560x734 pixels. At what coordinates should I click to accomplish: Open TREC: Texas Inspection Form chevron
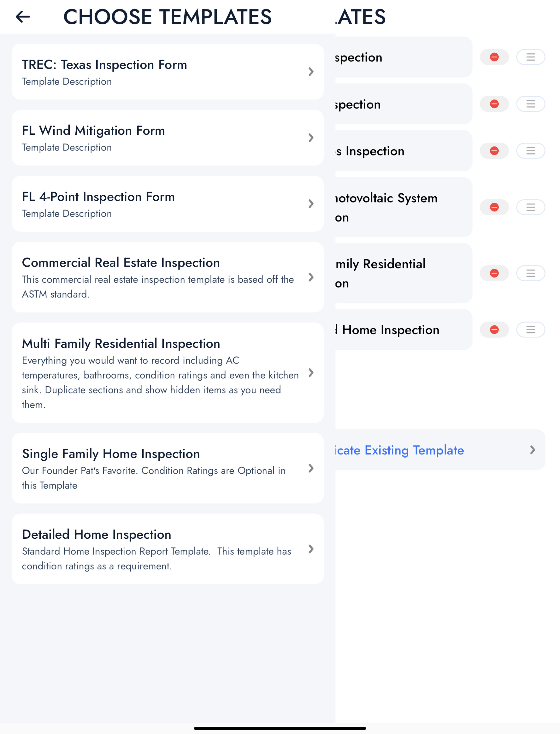click(311, 72)
